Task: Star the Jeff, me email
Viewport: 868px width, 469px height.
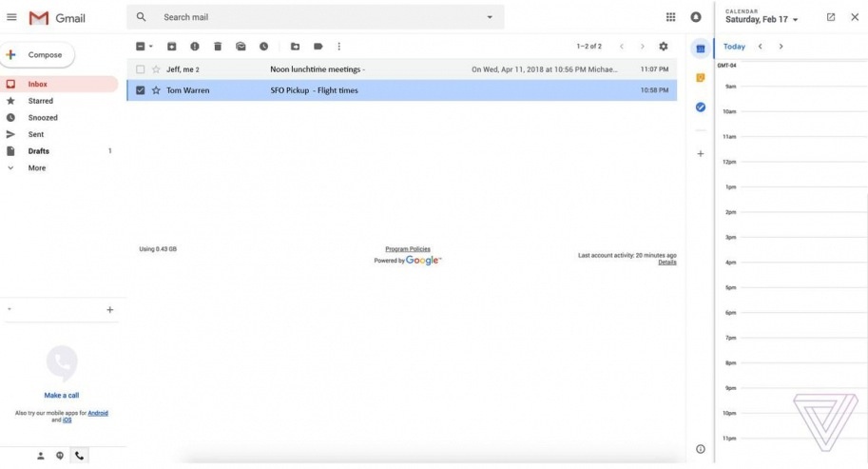Action: click(156, 69)
